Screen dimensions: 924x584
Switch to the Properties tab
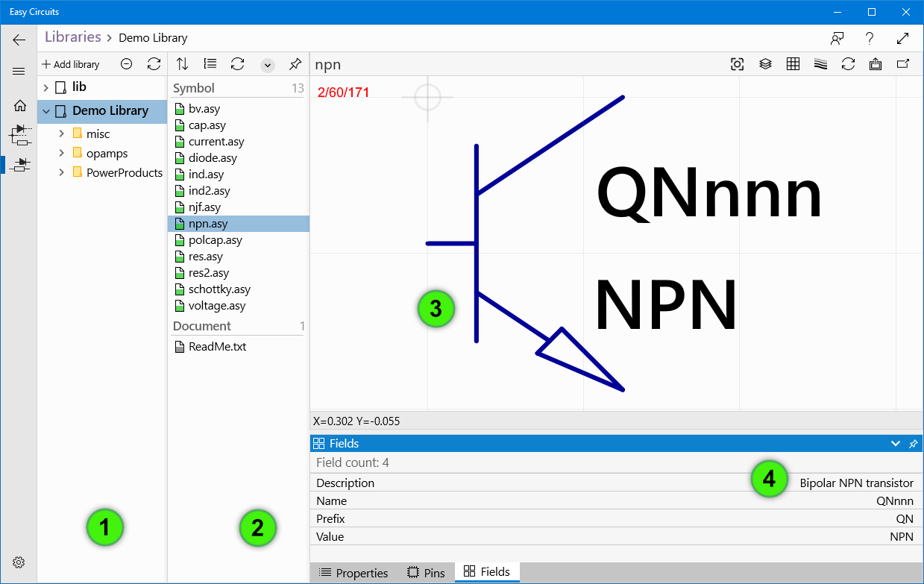click(x=354, y=573)
